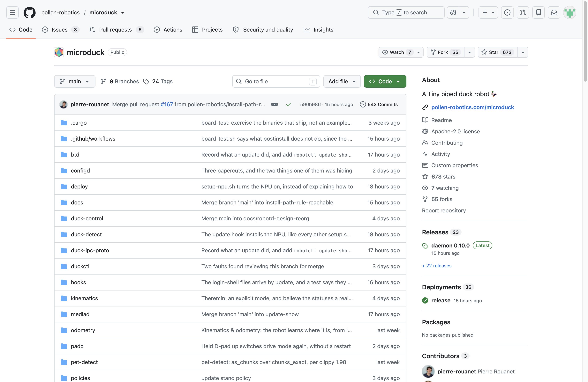Viewport: 588px width, 382px height.
Task: Open the Add file dropdown
Action: [342, 82]
